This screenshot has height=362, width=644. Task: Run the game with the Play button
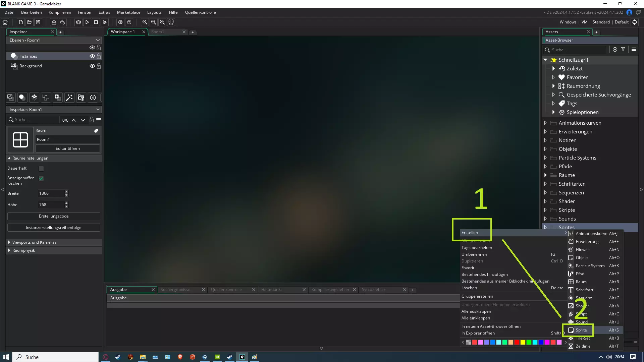click(x=87, y=22)
